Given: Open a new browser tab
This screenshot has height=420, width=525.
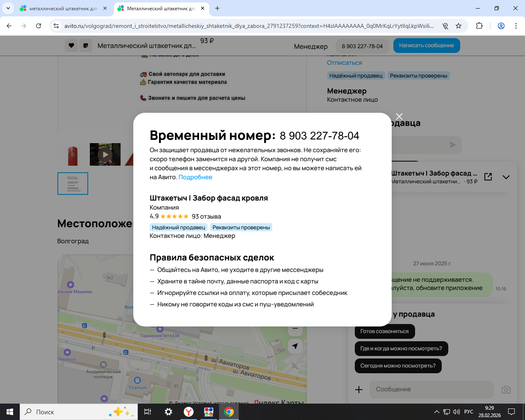Looking at the screenshot, I should pyautogui.click(x=217, y=8).
